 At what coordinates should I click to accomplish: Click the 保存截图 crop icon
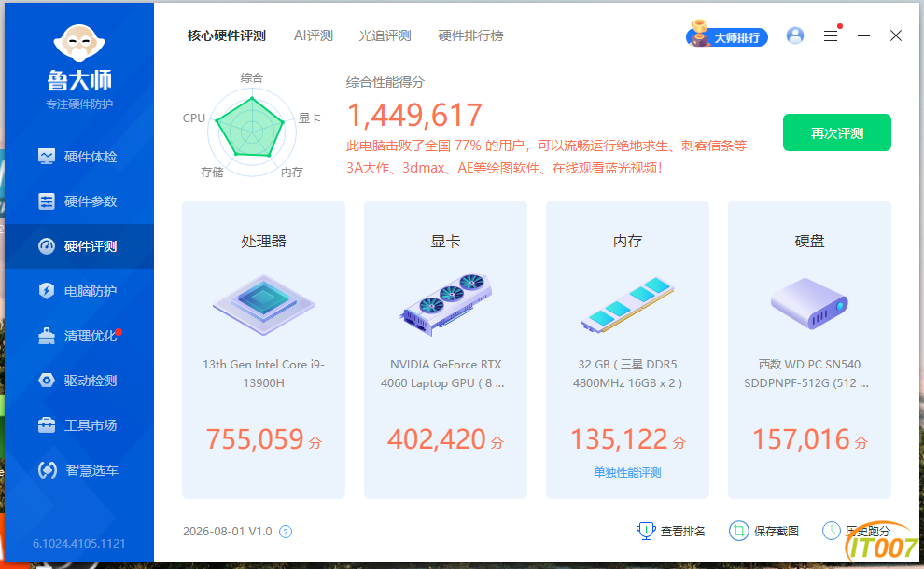coord(738,531)
